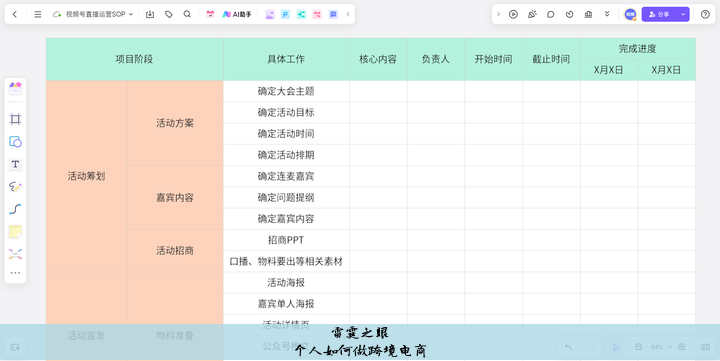This screenshot has height=361, width=720.
Task: Expand the right toolbar with chevron
Action: coord(499,14)
